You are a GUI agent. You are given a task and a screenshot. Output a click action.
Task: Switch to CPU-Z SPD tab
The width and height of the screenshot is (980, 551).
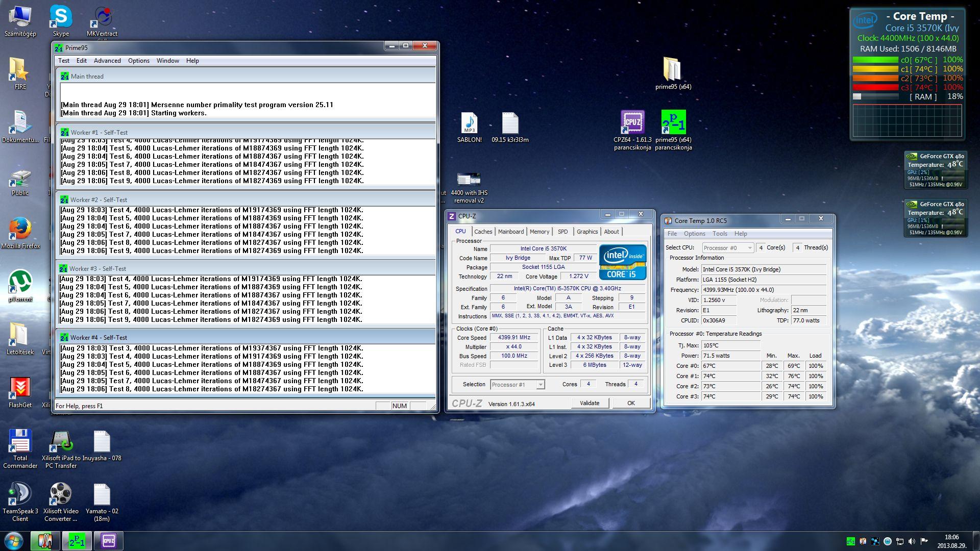(563, 232)
